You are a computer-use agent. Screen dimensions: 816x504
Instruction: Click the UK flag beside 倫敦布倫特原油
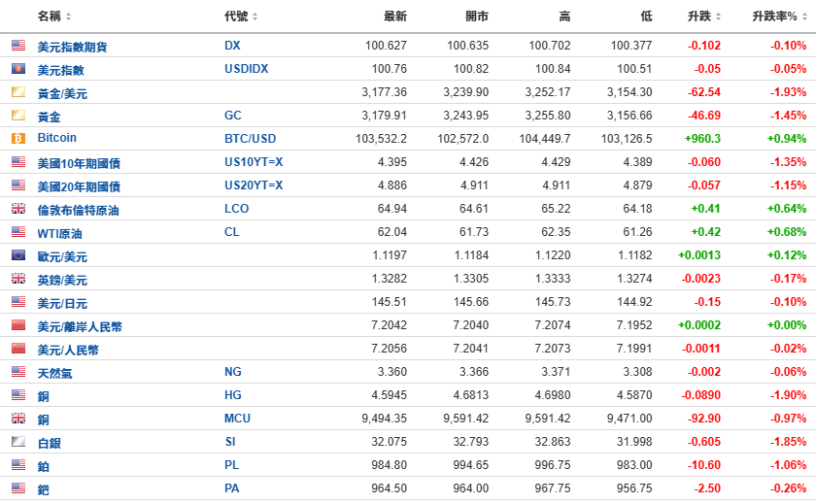[x=18, y=209]
